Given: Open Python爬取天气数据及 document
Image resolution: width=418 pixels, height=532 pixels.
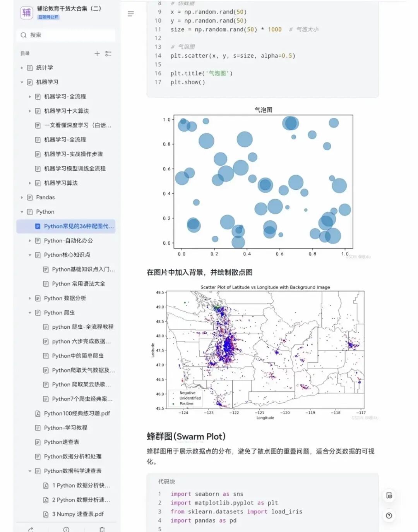Looking at the screenshot, I should pos(83,370).
